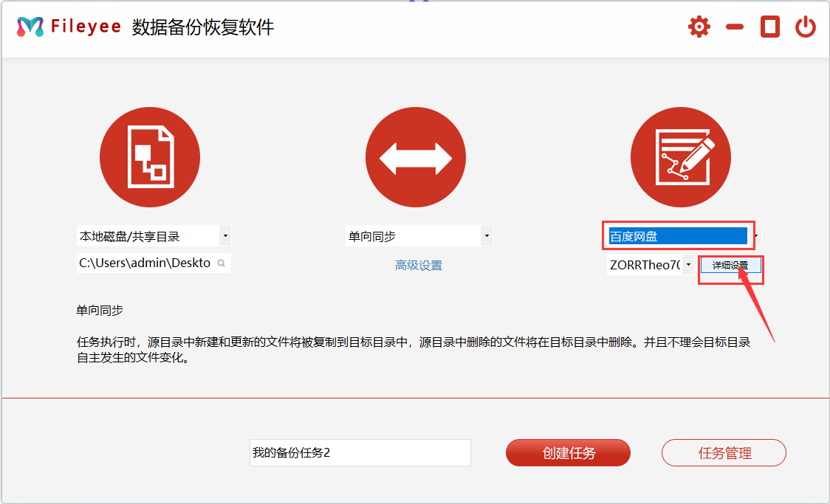Focus the 我的备份任务2 task name field
This screenshot has width=830, height=504.
tap(360, 452)
